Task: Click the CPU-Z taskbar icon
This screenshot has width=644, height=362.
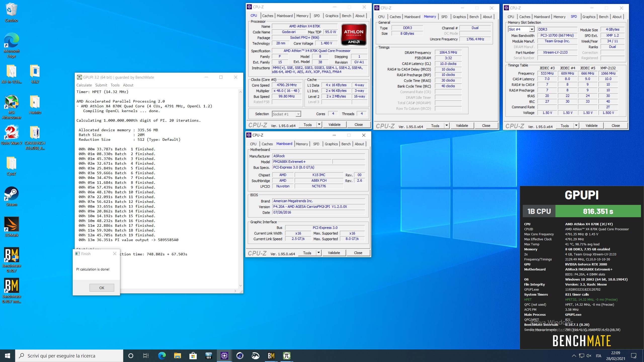Action: point(224,356)
